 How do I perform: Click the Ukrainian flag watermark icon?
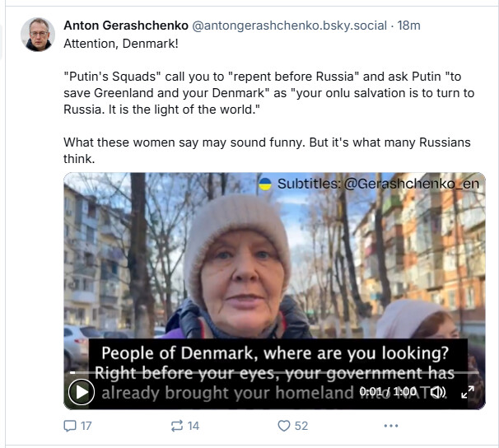(x=265, y=184)
